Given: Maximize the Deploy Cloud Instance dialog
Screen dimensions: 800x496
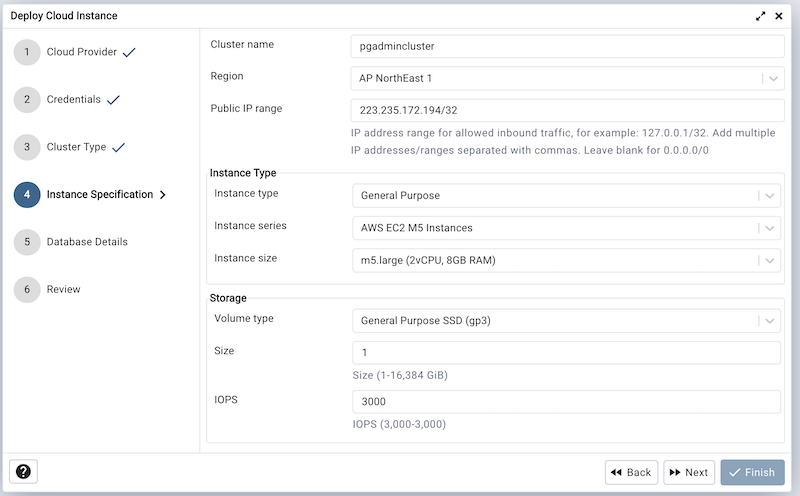Looking at the screenshot, I should click(761, 16).
